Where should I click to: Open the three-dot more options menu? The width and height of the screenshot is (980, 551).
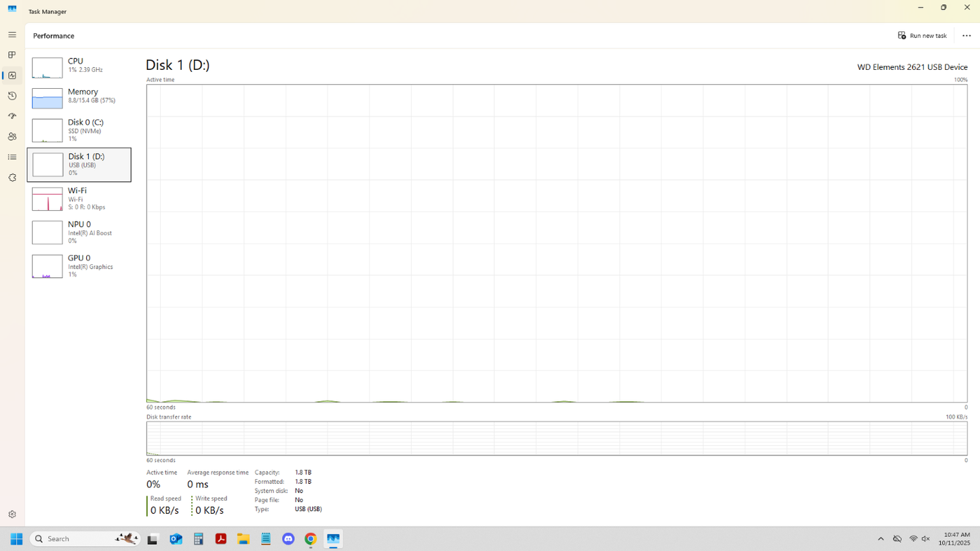coord(966,36)
